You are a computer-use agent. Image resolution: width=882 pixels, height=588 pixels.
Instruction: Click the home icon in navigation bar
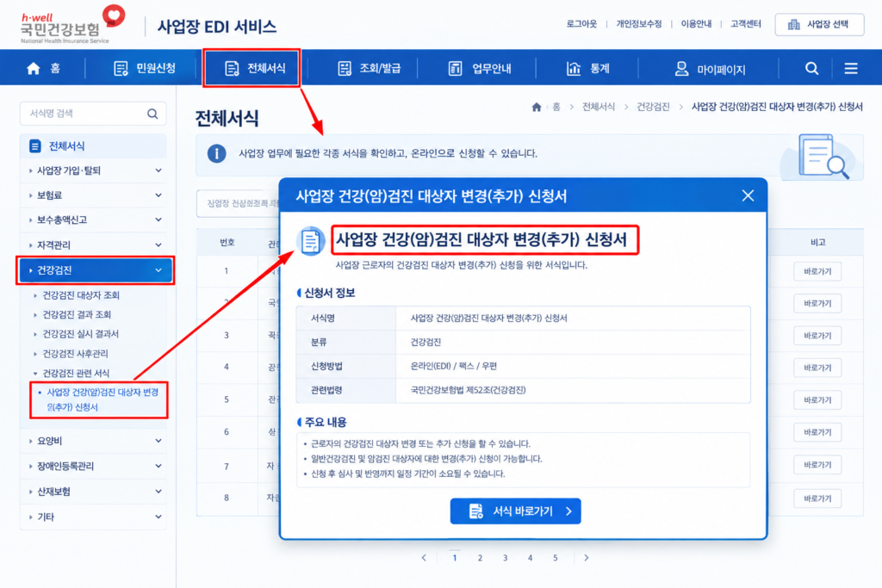tap(34, 69)
